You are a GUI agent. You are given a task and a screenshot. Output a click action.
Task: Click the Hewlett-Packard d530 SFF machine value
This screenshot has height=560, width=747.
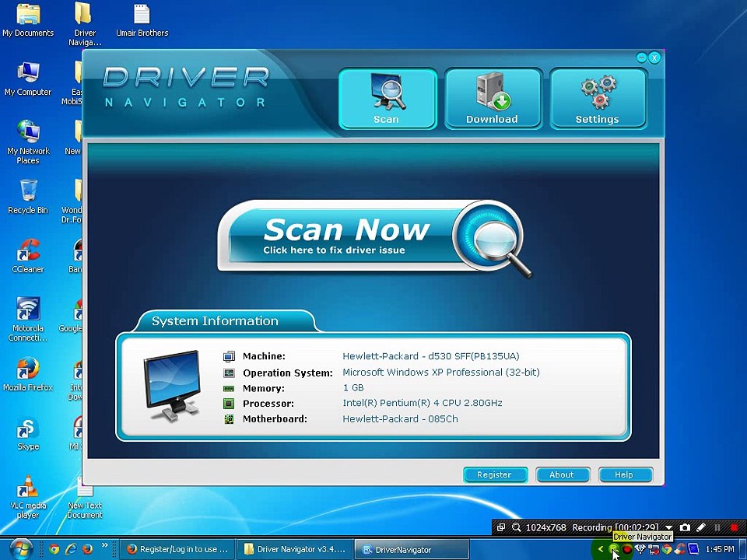click(x=430, y=356)
